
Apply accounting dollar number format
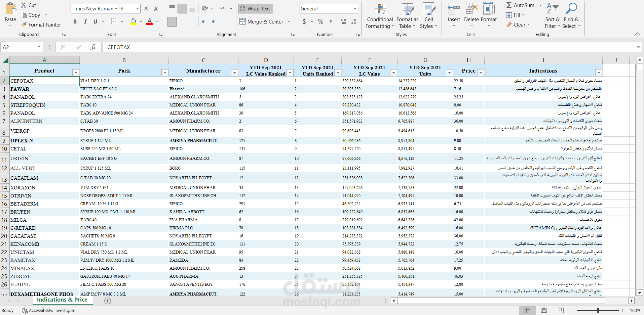pos(304,21)
